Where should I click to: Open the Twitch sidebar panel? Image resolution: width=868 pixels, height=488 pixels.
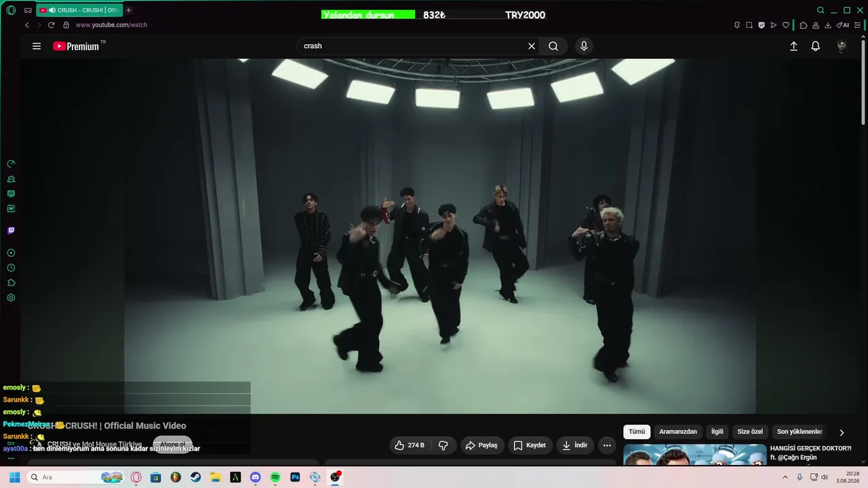[11, 230]
